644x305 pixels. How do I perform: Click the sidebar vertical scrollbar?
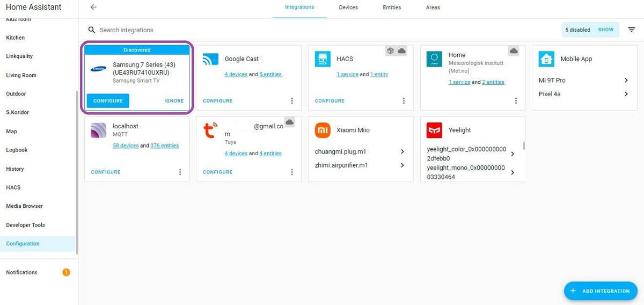pyautogui.click(x=77, y=172)
